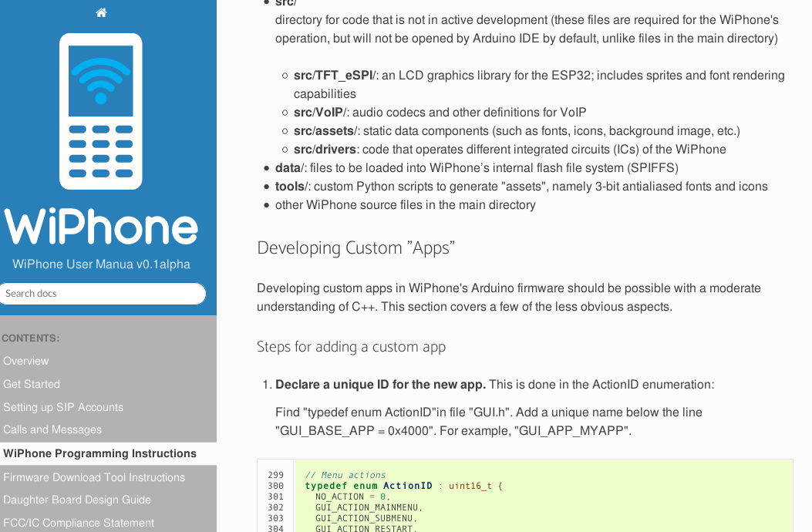
Task: Click the Steps for adding a custom app heading
Action: [x=351, y=346]
